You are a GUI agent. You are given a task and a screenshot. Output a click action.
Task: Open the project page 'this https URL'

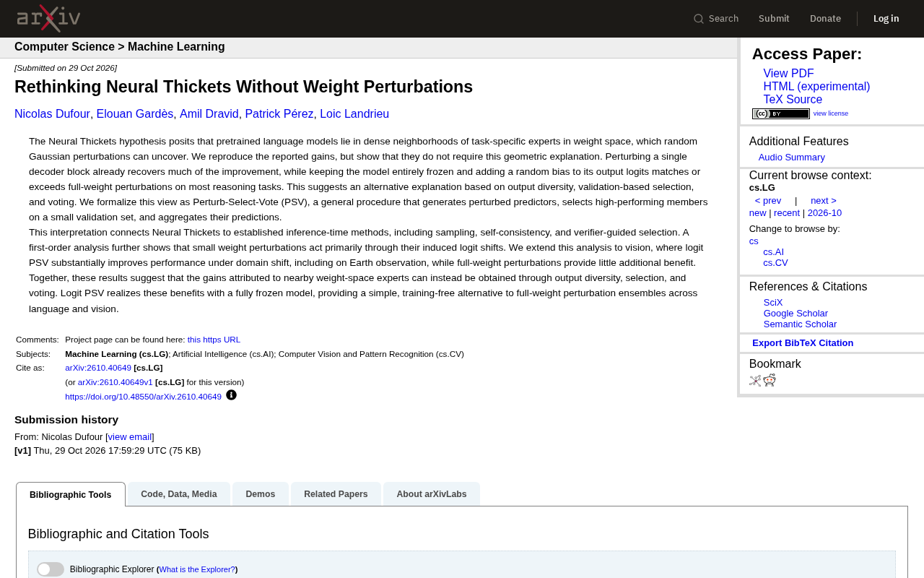click(x=214, y=340)
